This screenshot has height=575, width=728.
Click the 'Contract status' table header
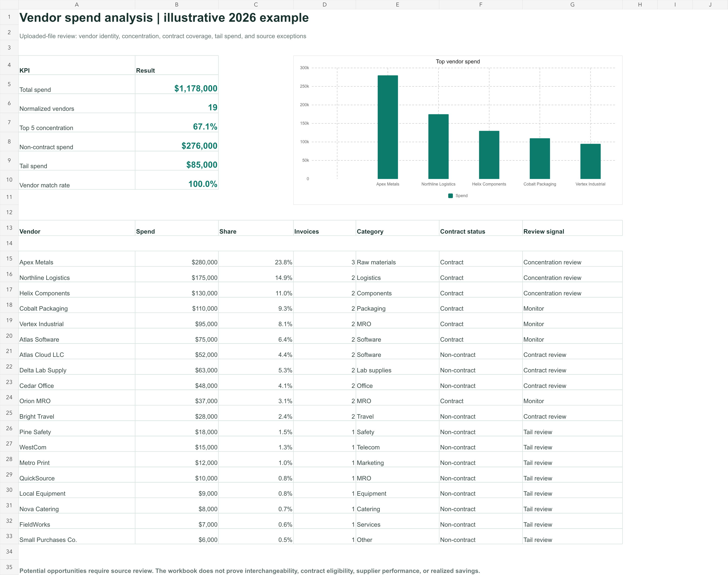point(481,228)
